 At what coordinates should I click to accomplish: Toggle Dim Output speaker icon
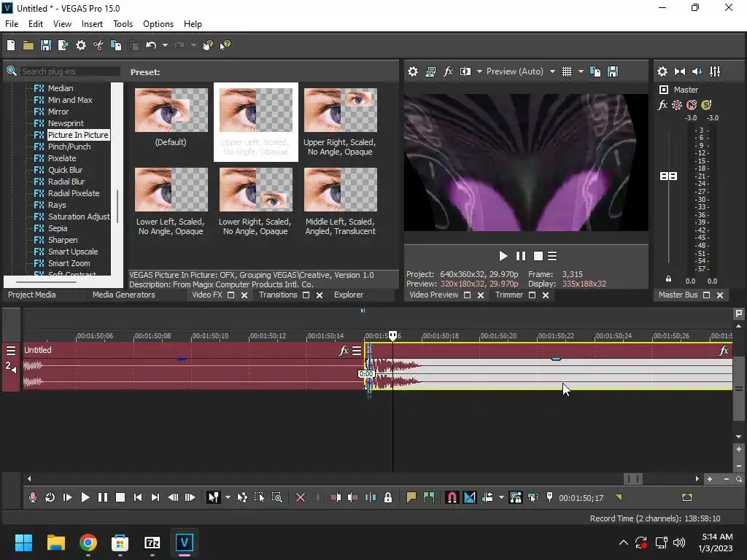coord(697,71)
